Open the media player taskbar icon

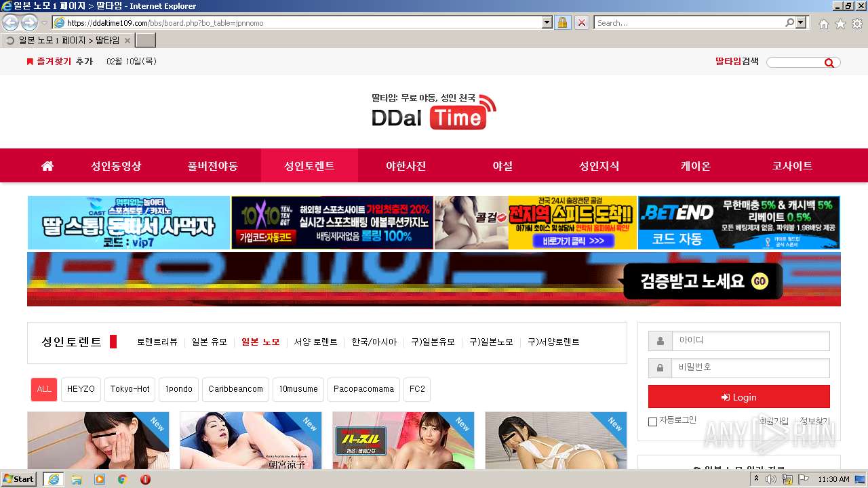click(100, 479)
